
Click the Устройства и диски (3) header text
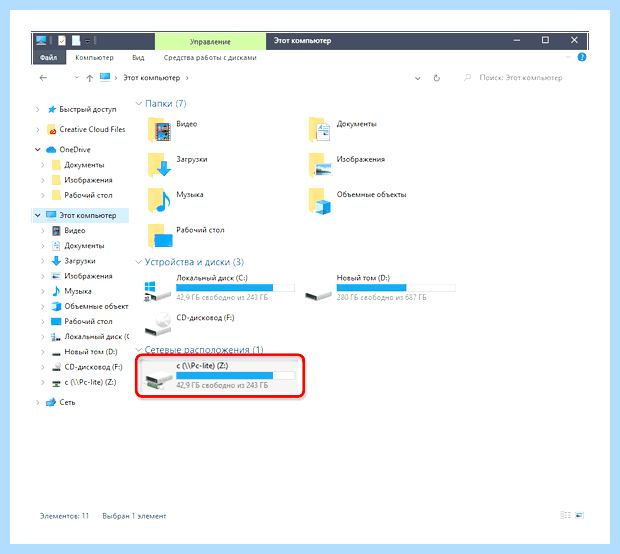[194, 262]
